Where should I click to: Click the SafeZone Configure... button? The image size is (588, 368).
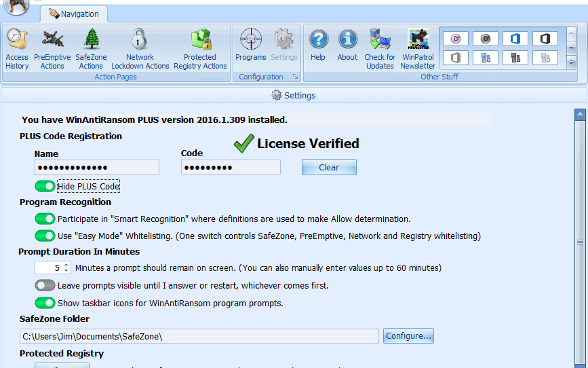tap(408, 335)
